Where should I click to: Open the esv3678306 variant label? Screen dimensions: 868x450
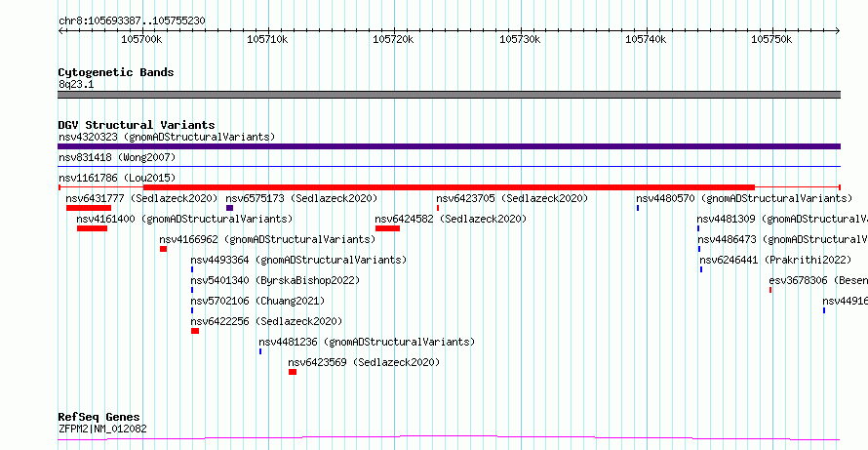818,280
